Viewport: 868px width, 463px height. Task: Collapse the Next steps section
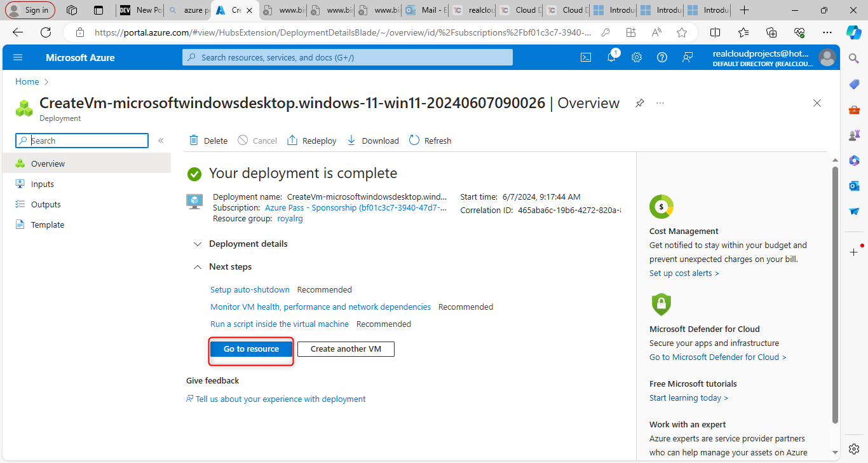pyautogui.click(x=222, y=266)
